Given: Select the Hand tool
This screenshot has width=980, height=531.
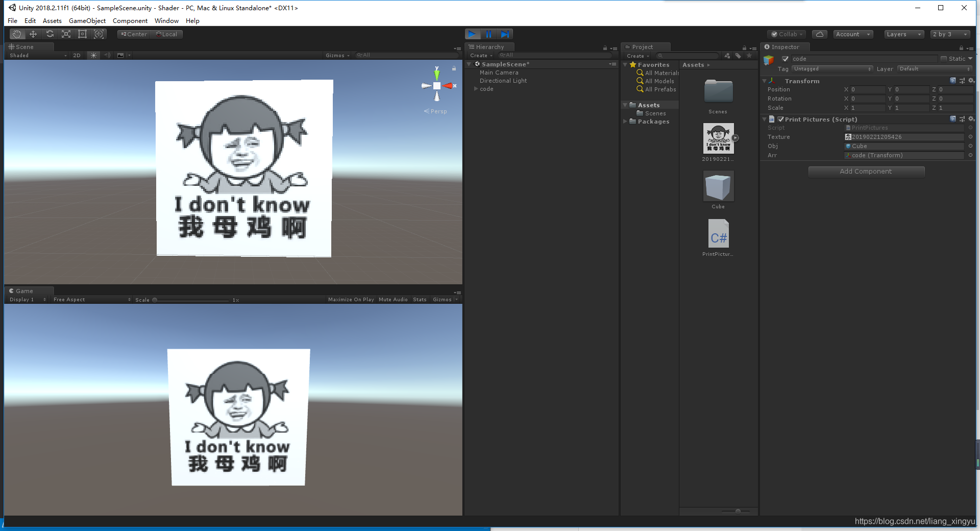Looking at the screenshot, I should 17,34.
